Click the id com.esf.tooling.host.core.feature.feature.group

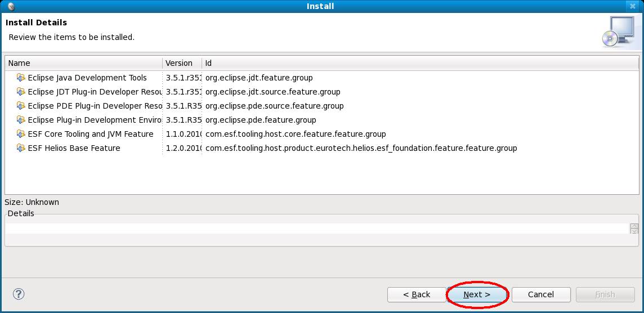pos(296,134)
